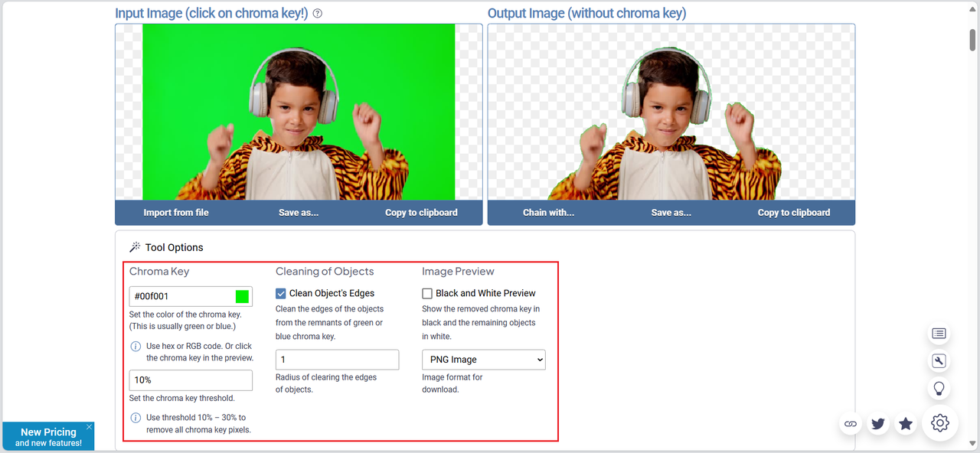Open the gear settings button
Viewport: 980px width, 453px height.
pos(940,423)
